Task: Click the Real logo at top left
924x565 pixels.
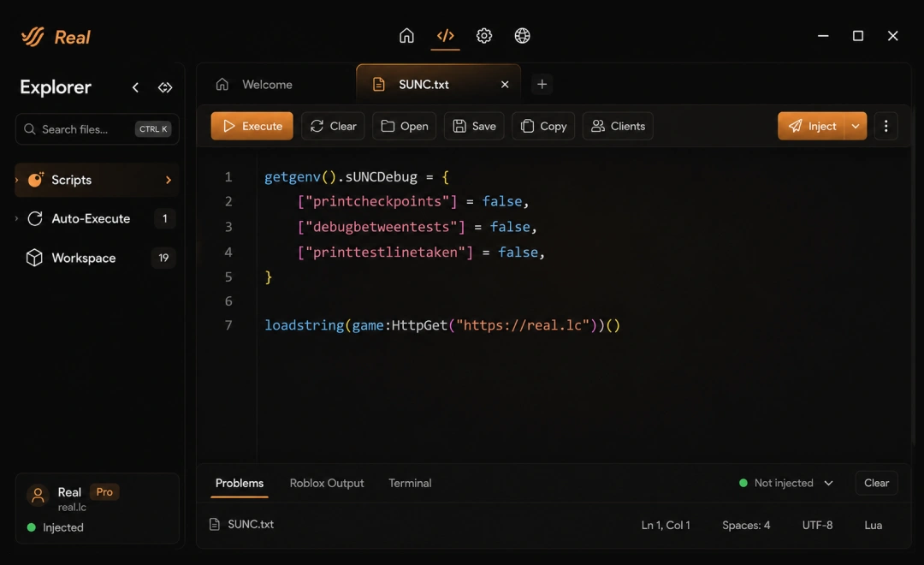Action: point(56,37)
